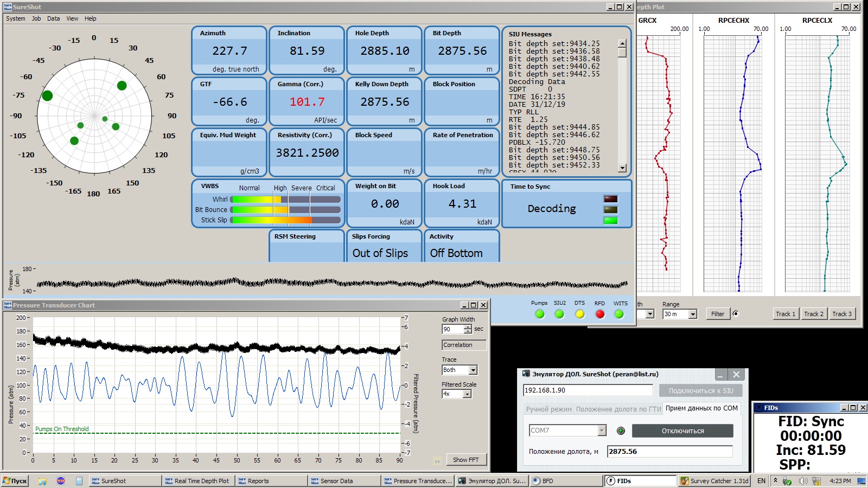Click the middle olive Time to Sync lamp
868x488 pixels.
click(x=611, y=210)
